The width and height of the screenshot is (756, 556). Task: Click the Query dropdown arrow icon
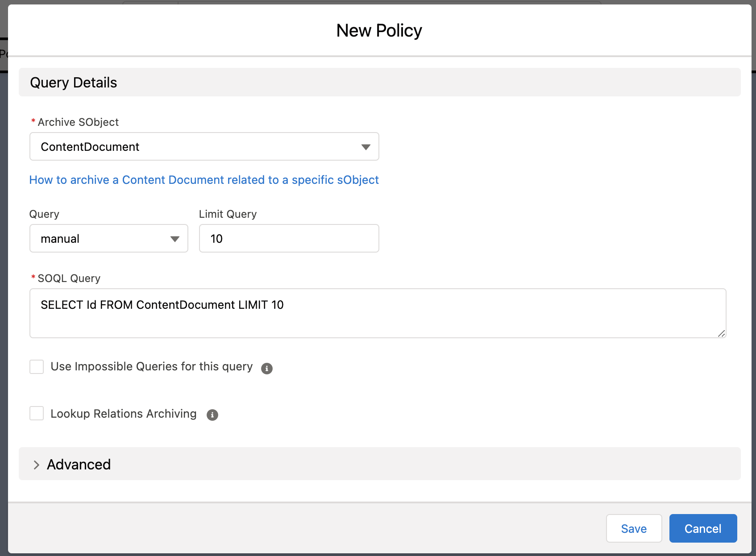click(x=174, y=238)
